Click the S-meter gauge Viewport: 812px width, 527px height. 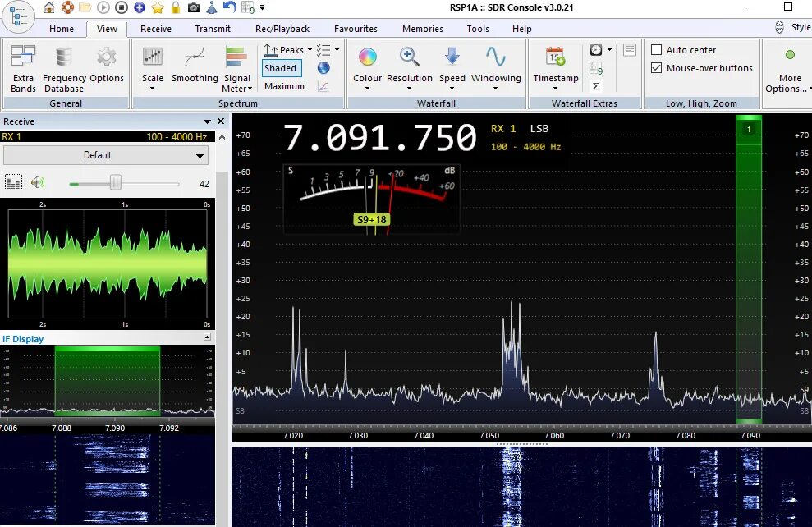(x=372, y=199)
